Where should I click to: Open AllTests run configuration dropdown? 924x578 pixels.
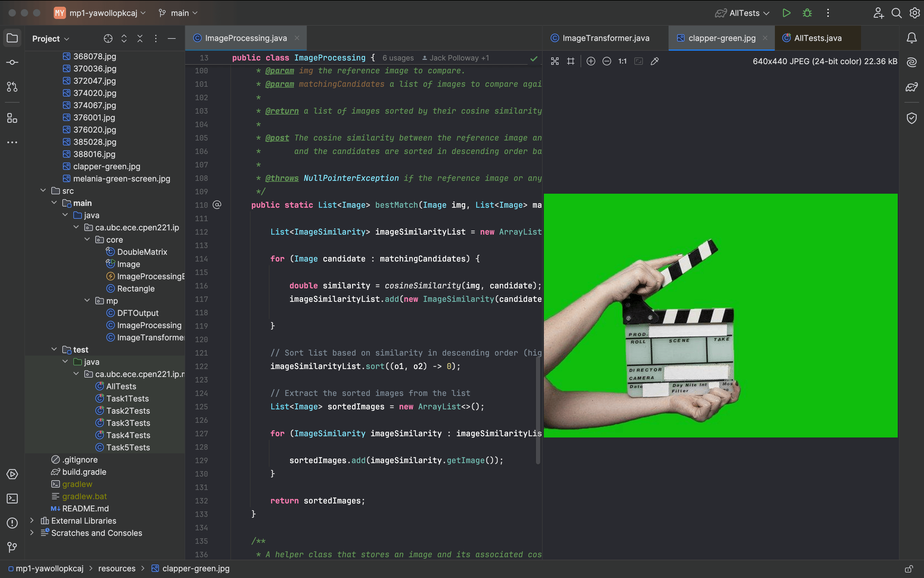pyautogui.click(x=743, y=13)
